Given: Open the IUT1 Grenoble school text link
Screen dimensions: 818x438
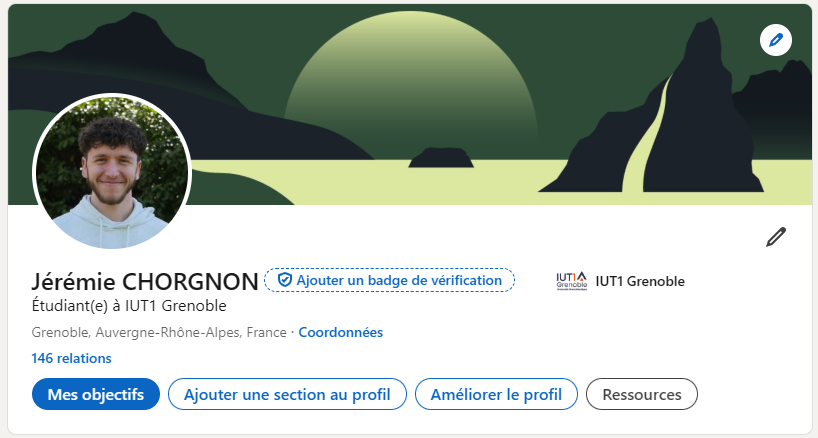Looking at the screenshot, I should (640, 281).
